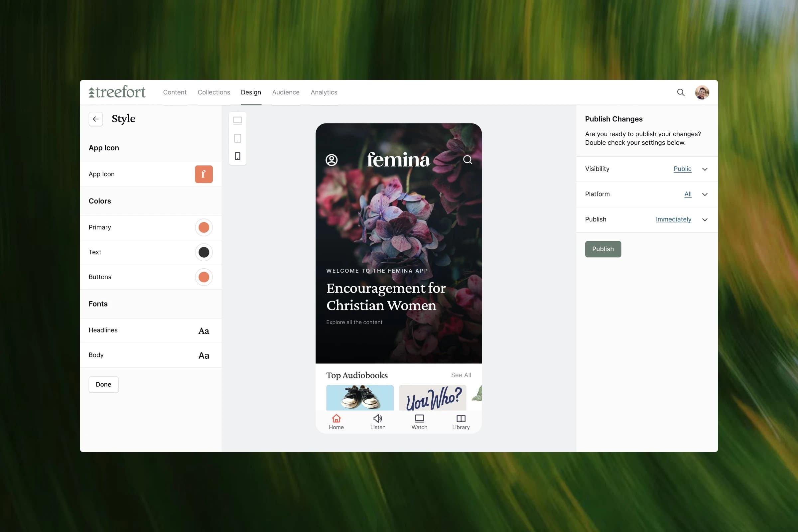Tap the account icon in femina preview

click(332, 160)
